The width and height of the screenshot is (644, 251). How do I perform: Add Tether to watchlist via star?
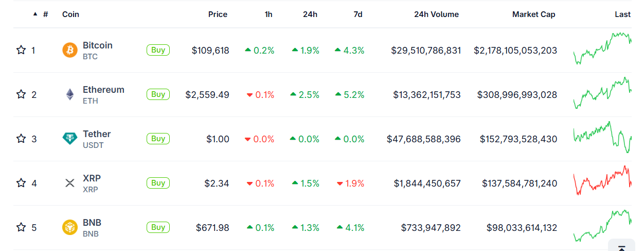tap(21, 139)
